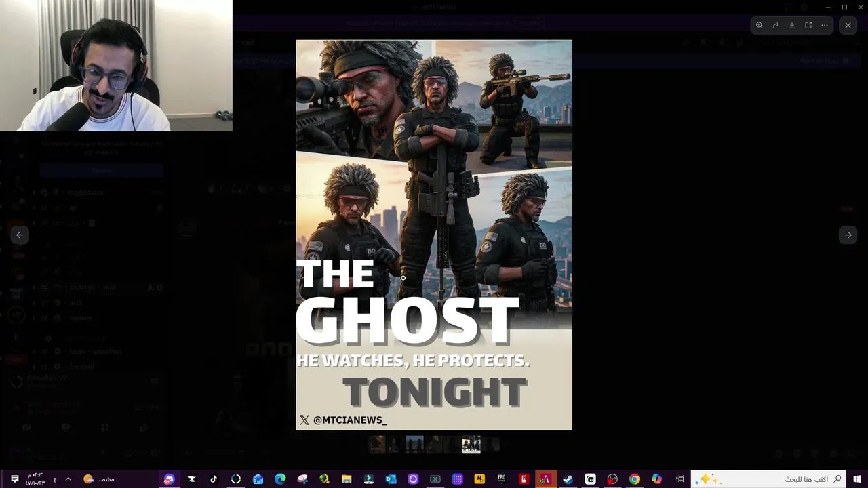Open File Explorer from the taskbar
This screenshot has width=868, height=488.
(347, 479)
